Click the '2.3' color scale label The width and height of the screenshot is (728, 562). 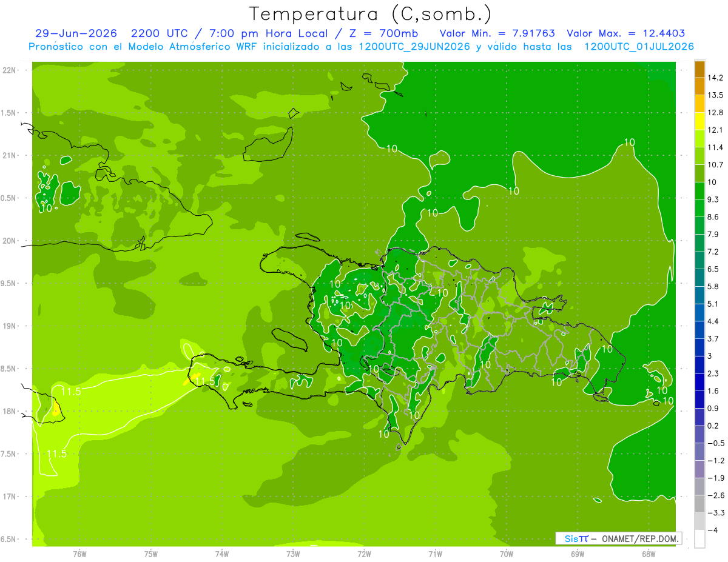pyautogui.click(x=713, y=373)
